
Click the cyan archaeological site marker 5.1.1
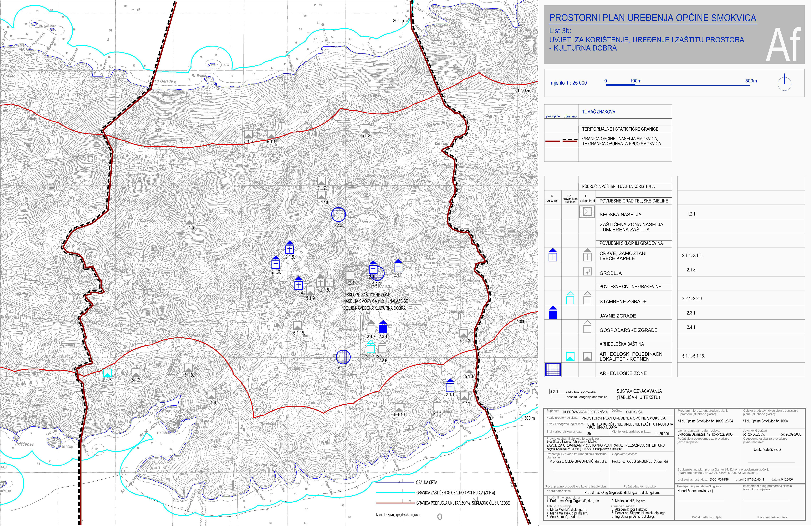[107, 373]
